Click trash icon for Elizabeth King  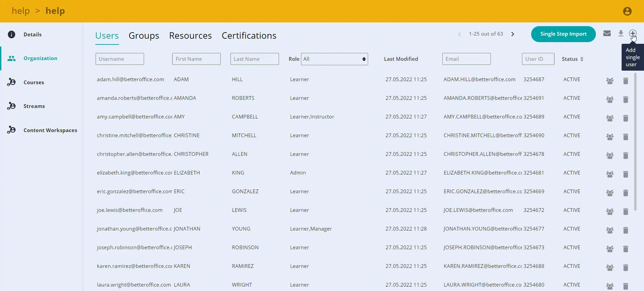626,174
